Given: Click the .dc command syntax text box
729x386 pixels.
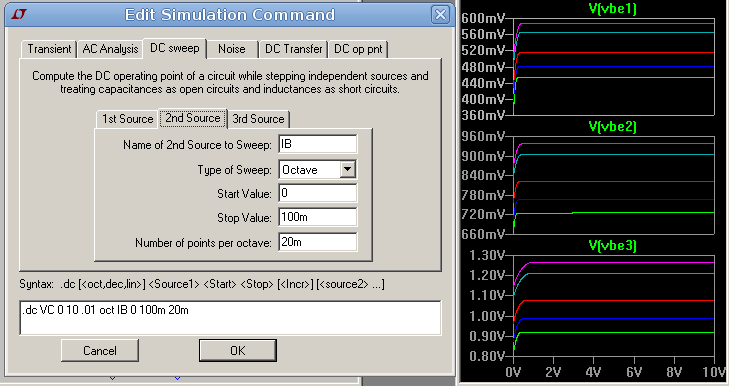Looking at the screenshot, I should (230, 318).
